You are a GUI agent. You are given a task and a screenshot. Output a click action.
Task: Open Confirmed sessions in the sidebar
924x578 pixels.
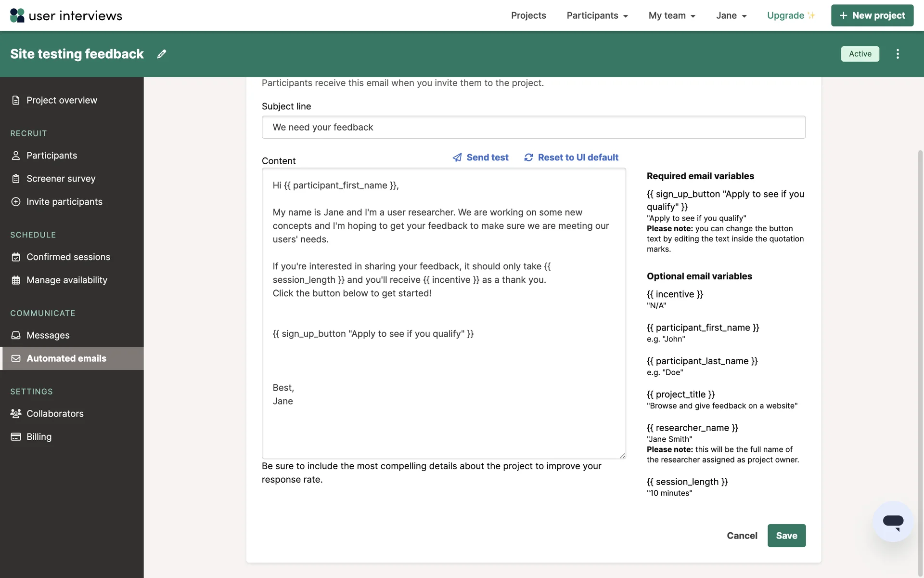(68, 257)
